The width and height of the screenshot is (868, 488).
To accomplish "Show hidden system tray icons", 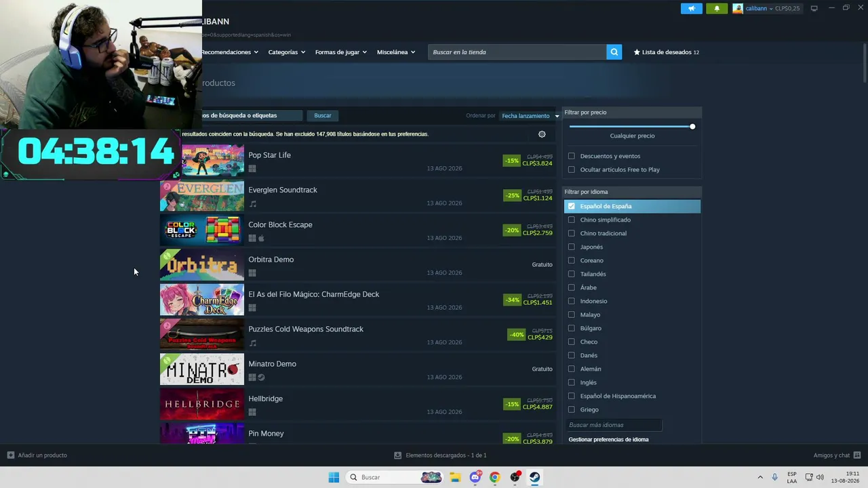I will pos(759,477).
